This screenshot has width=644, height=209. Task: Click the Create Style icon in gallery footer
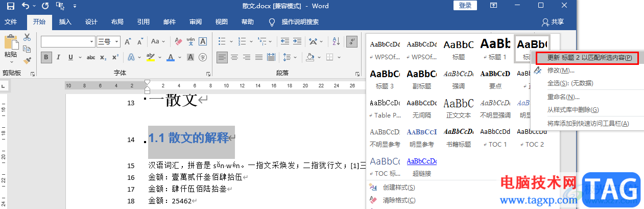(x=373, y=188)
